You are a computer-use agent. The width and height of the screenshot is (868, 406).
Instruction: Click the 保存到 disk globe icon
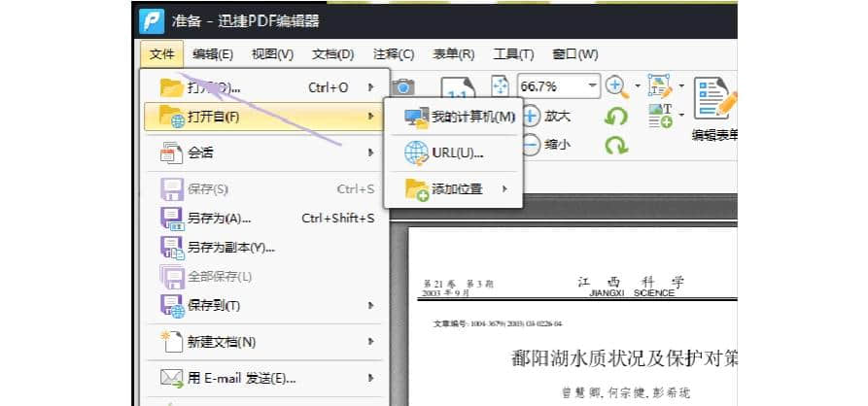(x=172, y=306)
